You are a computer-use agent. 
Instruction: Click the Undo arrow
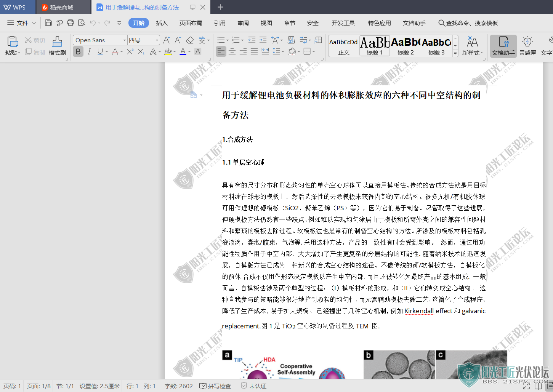click(93, 23)
